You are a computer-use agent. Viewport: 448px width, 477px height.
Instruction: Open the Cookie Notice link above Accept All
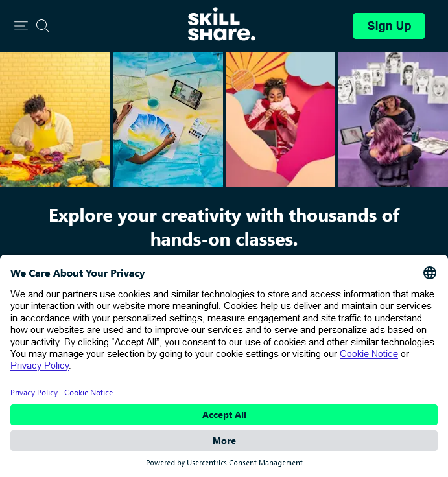tap(89, 393)
